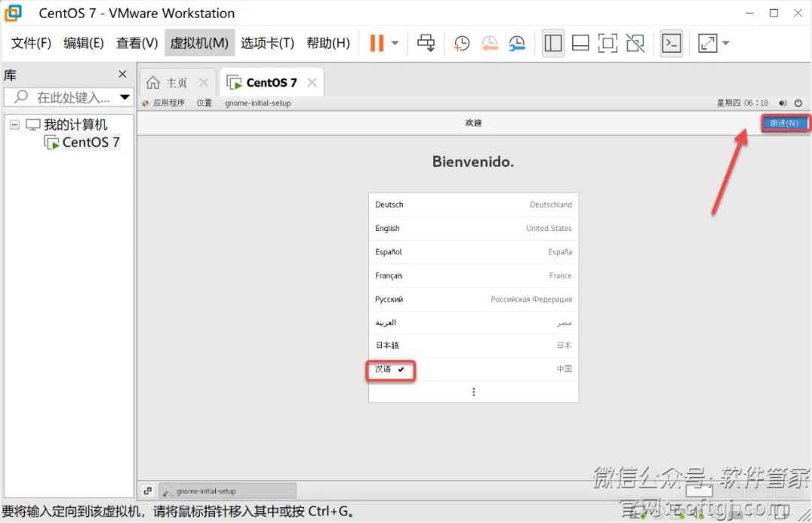
Task: Collapse the 我的计算机 tree node
Action: [x=14, y=124]
